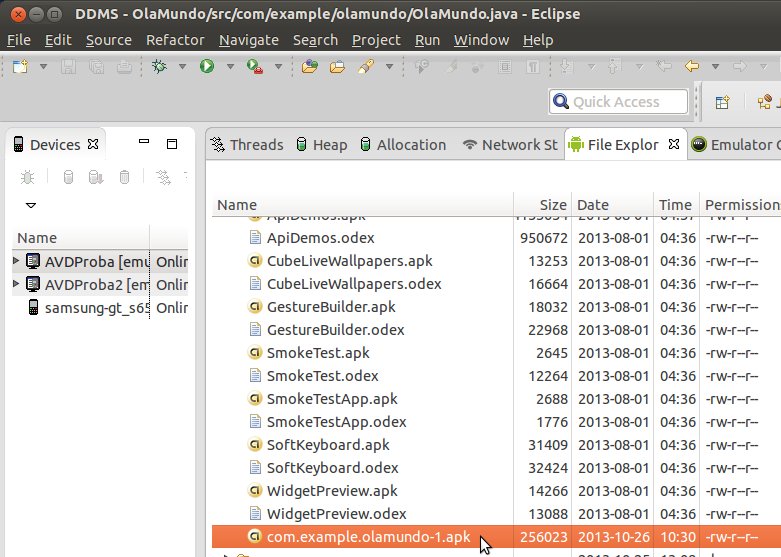Open the Edit menu
The width and height of the screenshot is (781, 557).
[58, 40]
